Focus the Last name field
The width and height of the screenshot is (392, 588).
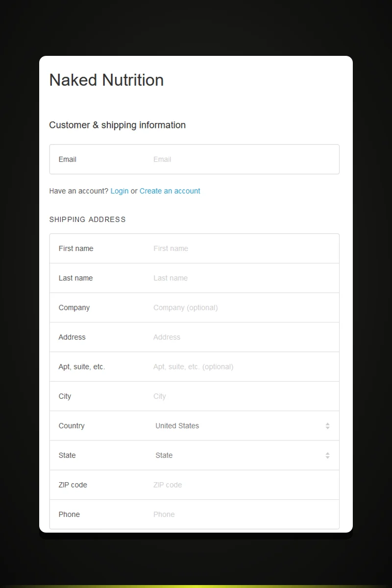[194, 278]
